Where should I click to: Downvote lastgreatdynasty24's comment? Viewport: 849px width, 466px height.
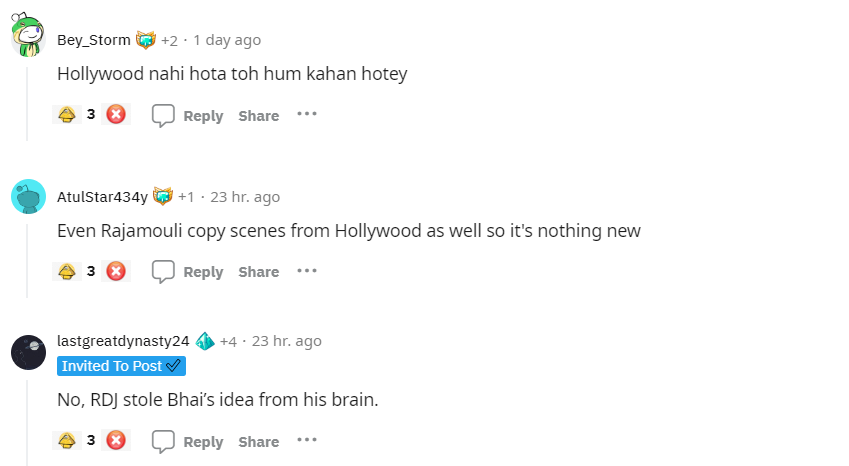(116, 441)
